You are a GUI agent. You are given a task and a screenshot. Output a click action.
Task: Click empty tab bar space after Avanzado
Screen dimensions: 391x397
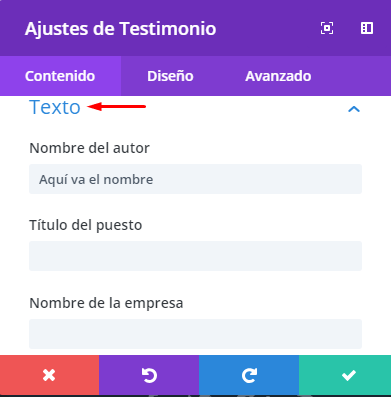click(364, 76)
